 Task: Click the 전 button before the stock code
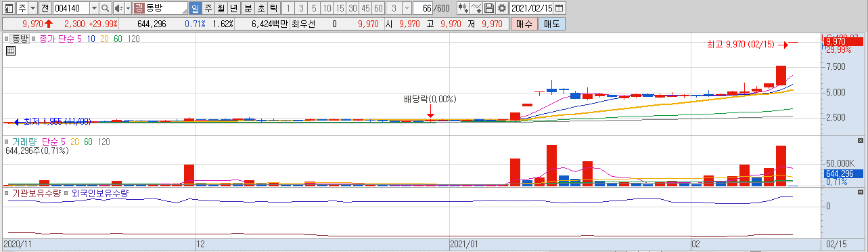tap(45, 8)
